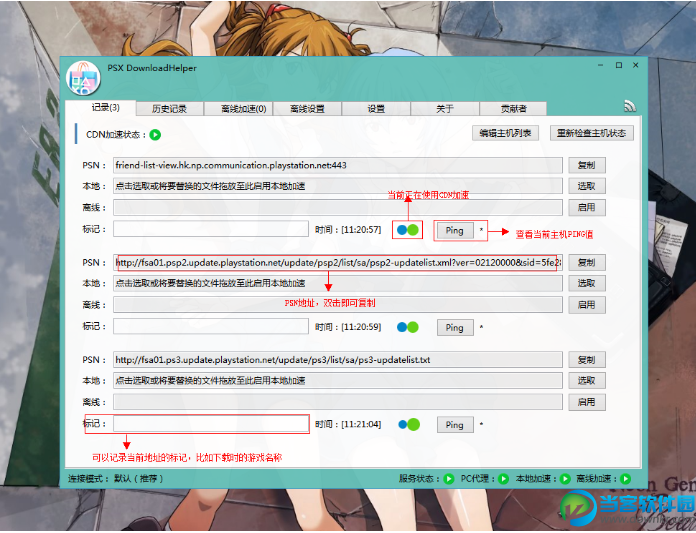Viewport: 696px width, 533px height.
Task: Copy the friend-list-view PSN address with 复制
Action: pos(587,165)
